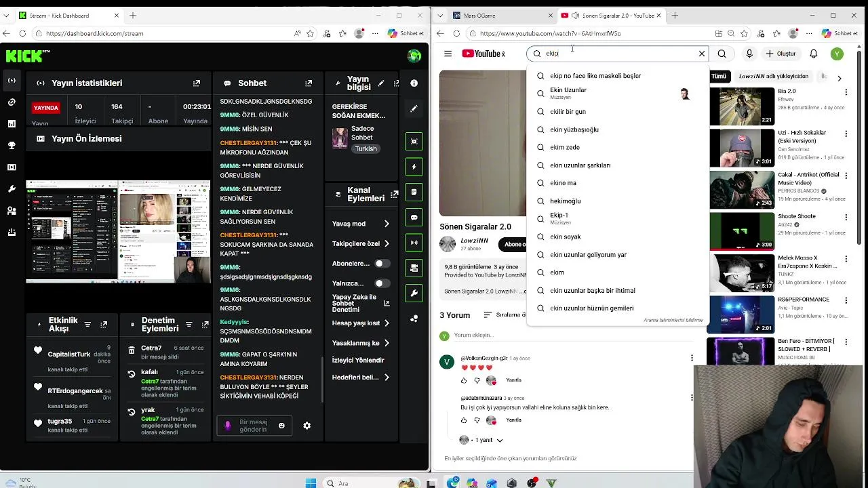Pop out the Kanal Eylemleri panel
Viewport: 868px width, 488px height.
tap(395, 195)
